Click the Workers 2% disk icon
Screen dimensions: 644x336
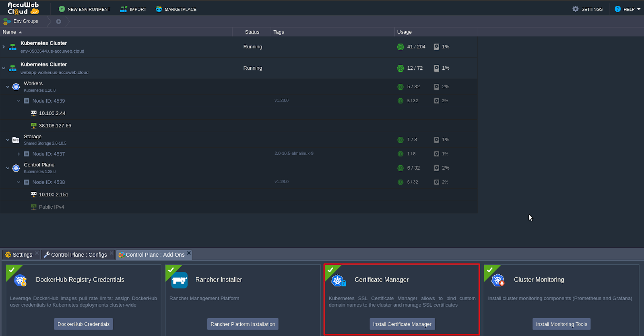pos(437,87)
